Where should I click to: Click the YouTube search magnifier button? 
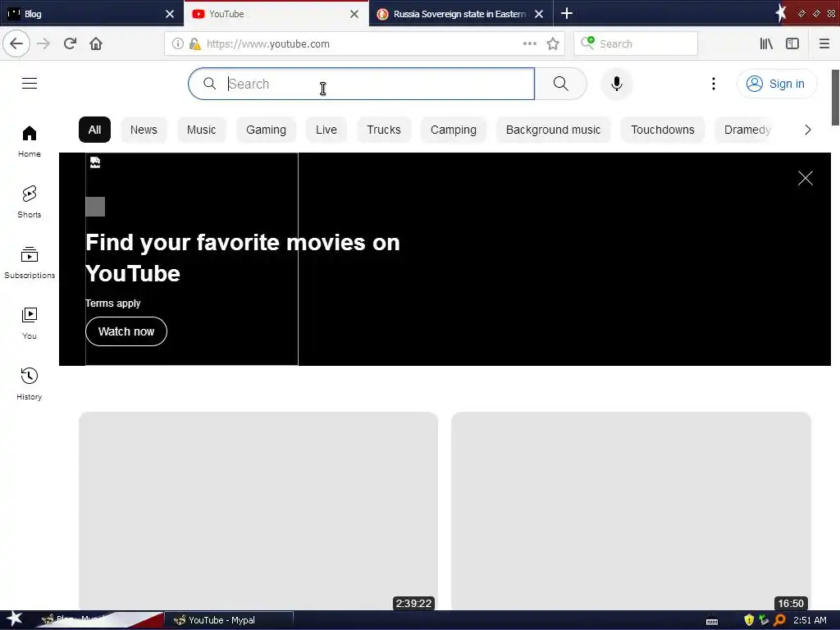pyautogui.click(x=561, y=84)
